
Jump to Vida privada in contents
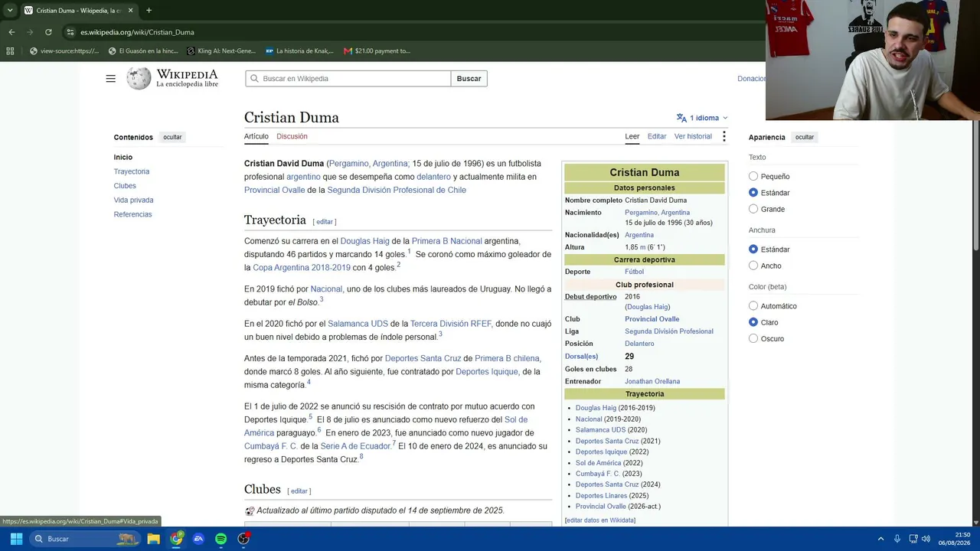(x=134, y=201)
